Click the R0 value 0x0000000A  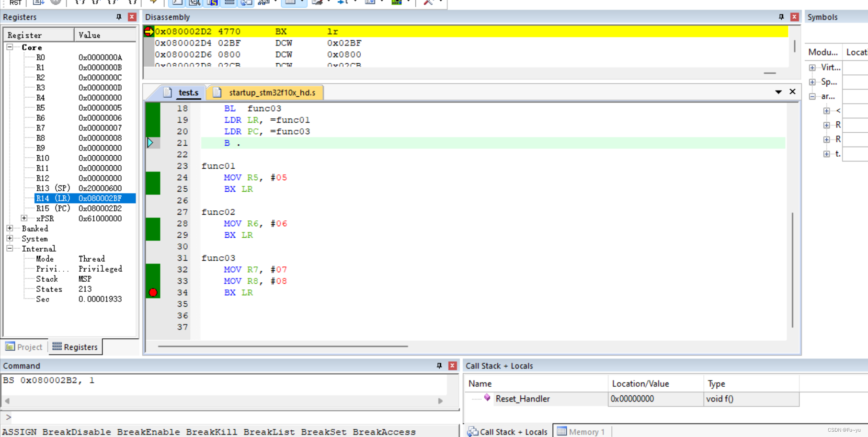pyautogui.click(x=100, y=57)
